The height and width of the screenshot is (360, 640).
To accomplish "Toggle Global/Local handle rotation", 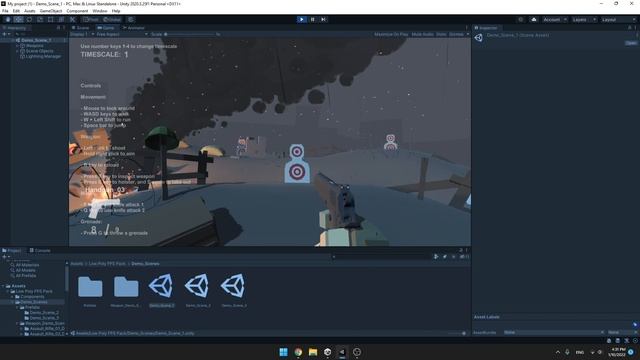I will tap(112, 20).
